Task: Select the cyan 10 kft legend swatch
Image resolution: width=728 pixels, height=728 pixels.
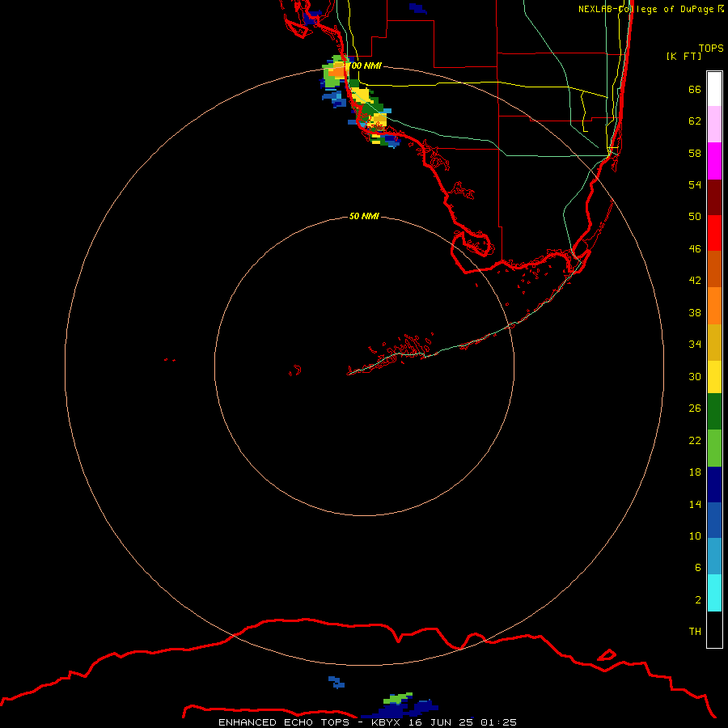Action: click(714, 593)
